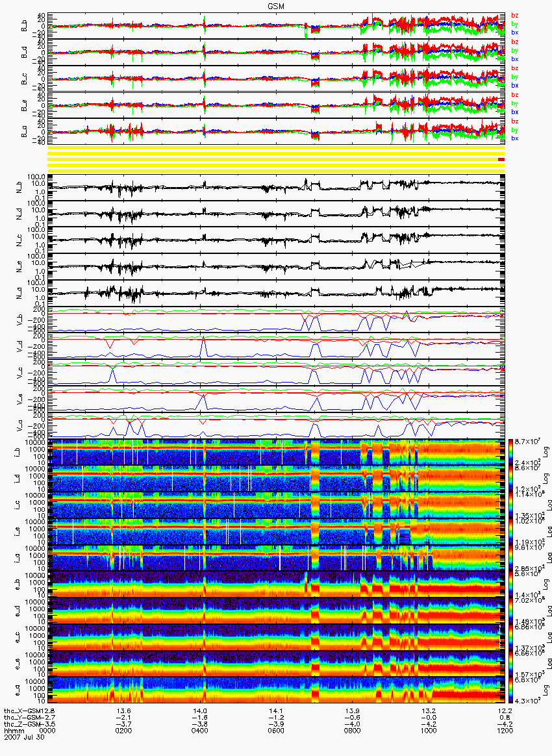
Task: Click the 13.6 X-GSM position value
Action: [125, 711]
